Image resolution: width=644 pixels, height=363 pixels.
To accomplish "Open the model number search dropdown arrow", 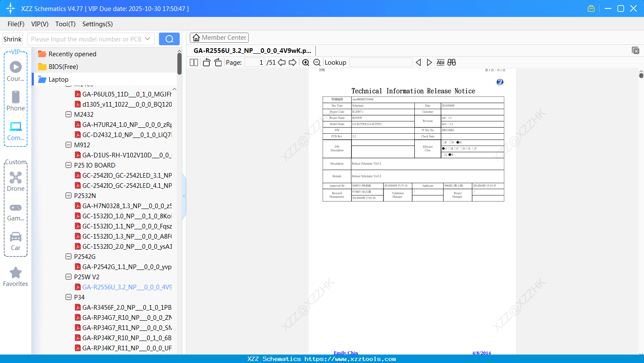I will [148, 39].
